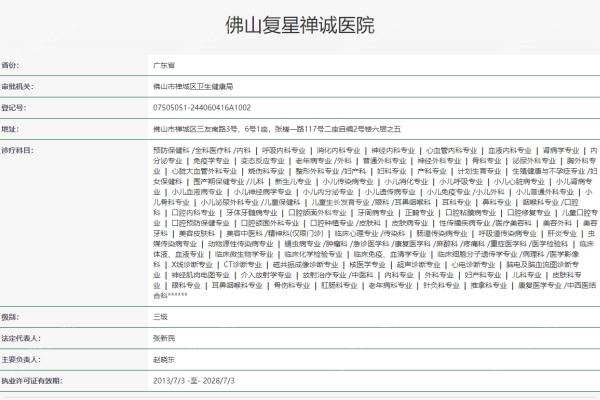Select the 法定代表人 label
600x400 pixels.
tap(21, 338)
